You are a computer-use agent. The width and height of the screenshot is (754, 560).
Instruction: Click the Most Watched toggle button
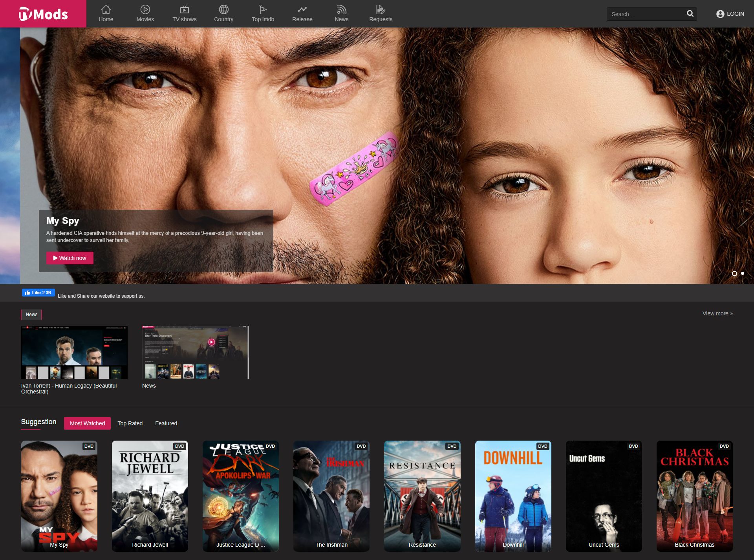tap(88, 423)
